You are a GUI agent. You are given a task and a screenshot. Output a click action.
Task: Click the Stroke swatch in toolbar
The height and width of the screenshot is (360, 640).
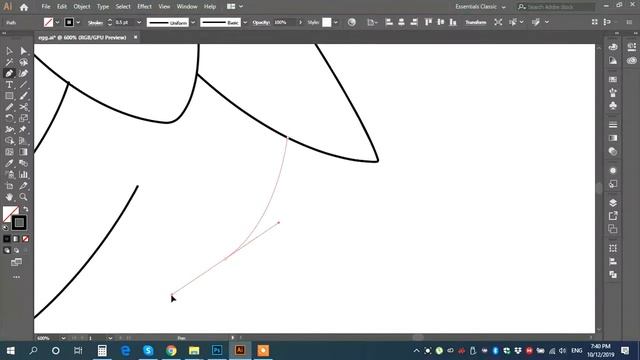pos(19,223)
